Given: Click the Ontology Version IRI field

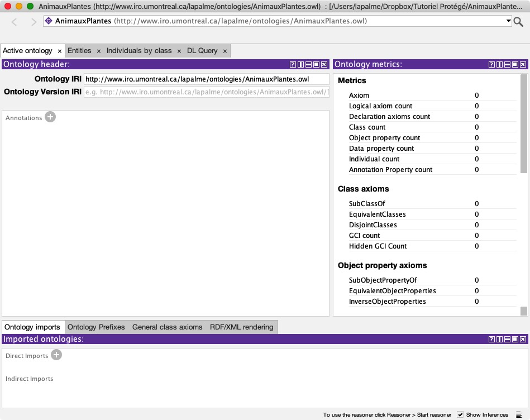Looking at the screenshot, I should tap(206, 92).
